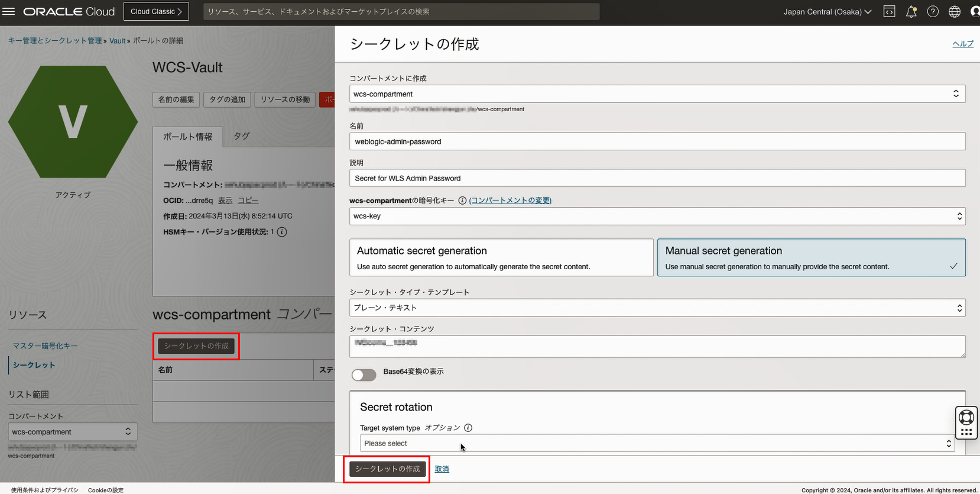The width and height of the screenshot is (980, 494).
Task: Toggle Base64変換の表示 switch
Action: [364, 375]
